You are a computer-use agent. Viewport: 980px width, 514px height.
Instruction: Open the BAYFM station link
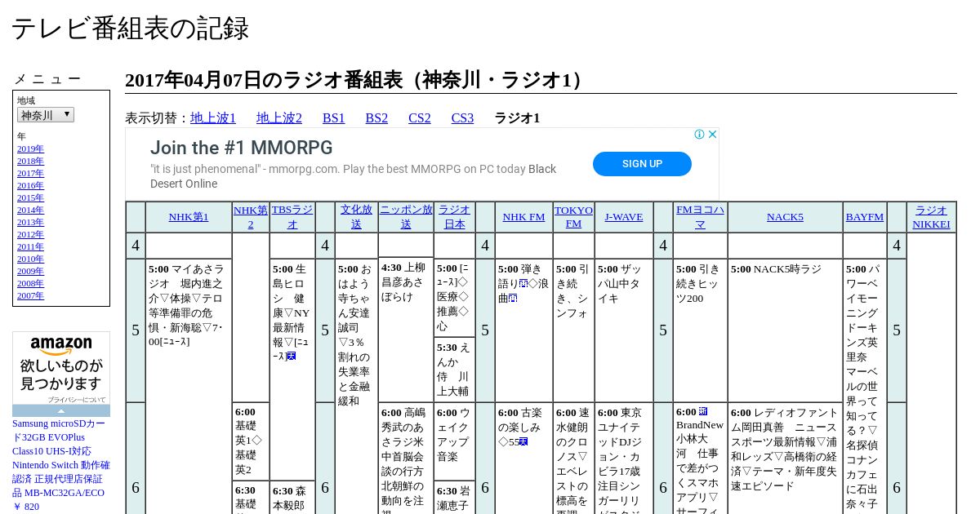click(865, 217)
